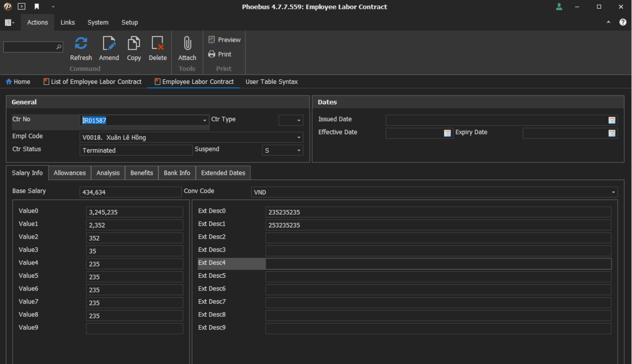Viewport: 632px width, 364px height.
Task: Click the Attach paperclip icon
Action: click(x=187, y=43)
